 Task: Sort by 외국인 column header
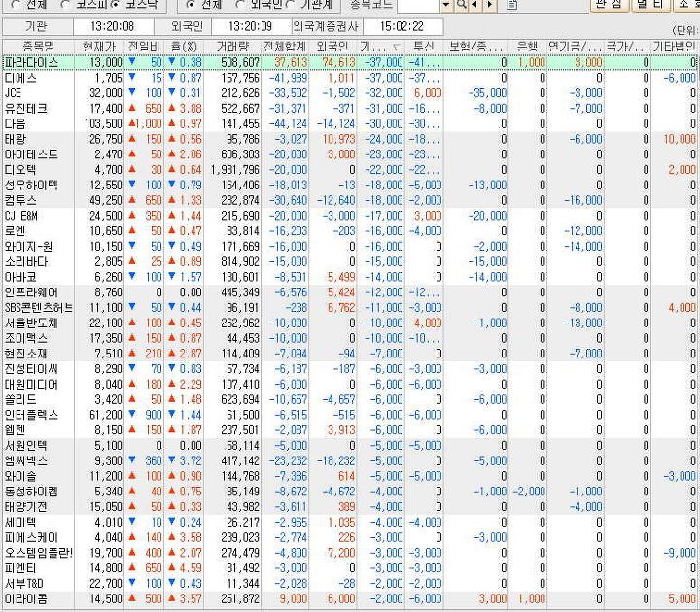point(332,47)
